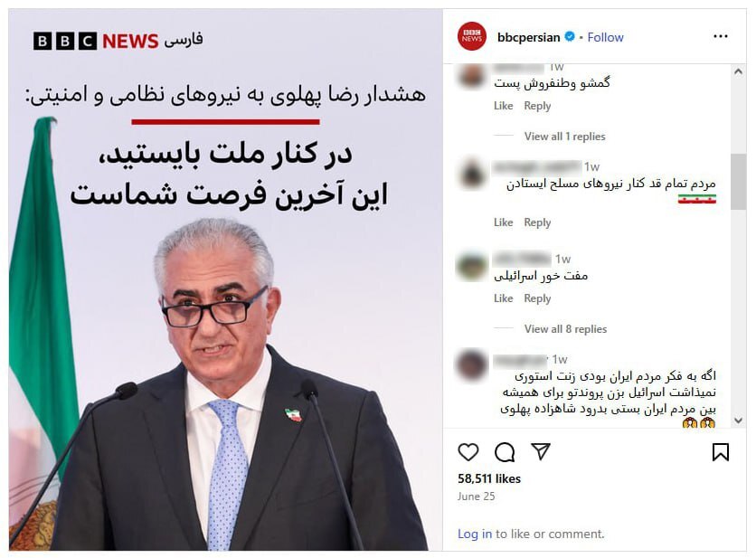This screenshot has height=558, width=756.
Task: Save post with the bookmark icon
Action: pos(721,452)
